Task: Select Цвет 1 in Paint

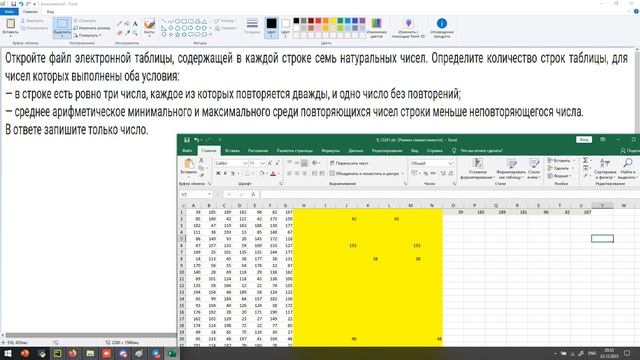Action: tap(271, 27)
